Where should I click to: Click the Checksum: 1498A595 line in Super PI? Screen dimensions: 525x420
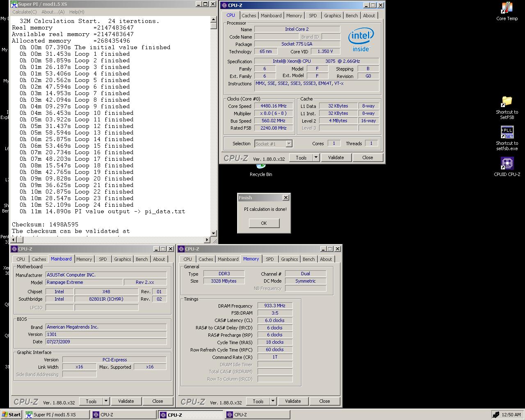[x=45, y=224]
